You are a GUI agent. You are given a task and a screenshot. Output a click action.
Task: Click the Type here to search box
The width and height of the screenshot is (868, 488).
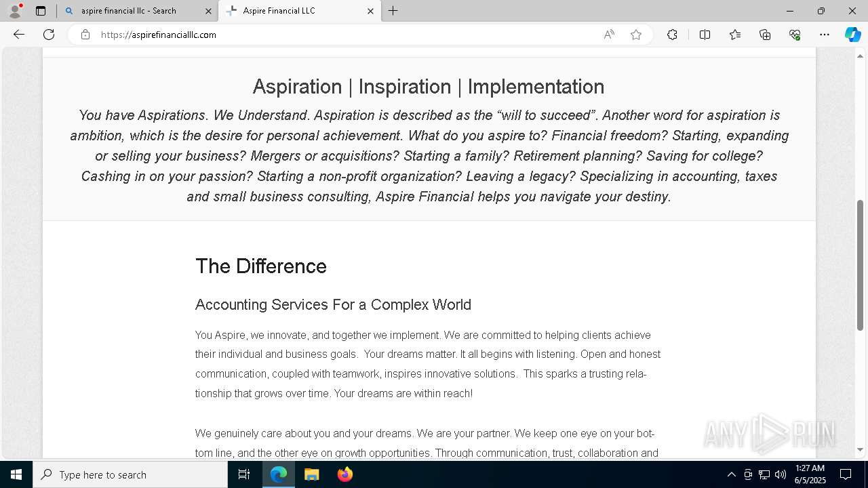[x=130, y=474]
